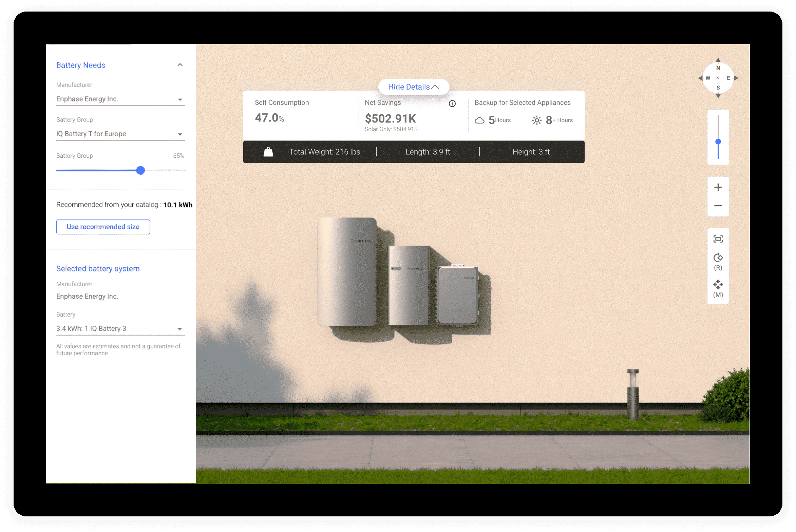The image size is (796, 532).
Task: Click Use recommended size button
Action: coord(103,227)
